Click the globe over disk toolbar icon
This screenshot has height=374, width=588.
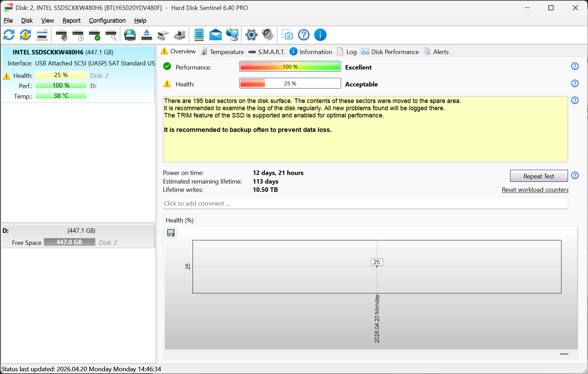pyautogui.click(x=130, y=35)
